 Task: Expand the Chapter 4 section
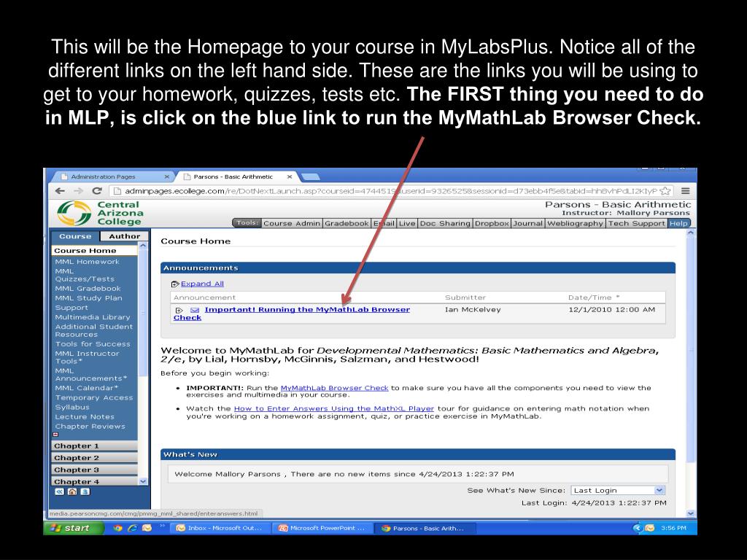pyautogui.click(x=94, y=481)
